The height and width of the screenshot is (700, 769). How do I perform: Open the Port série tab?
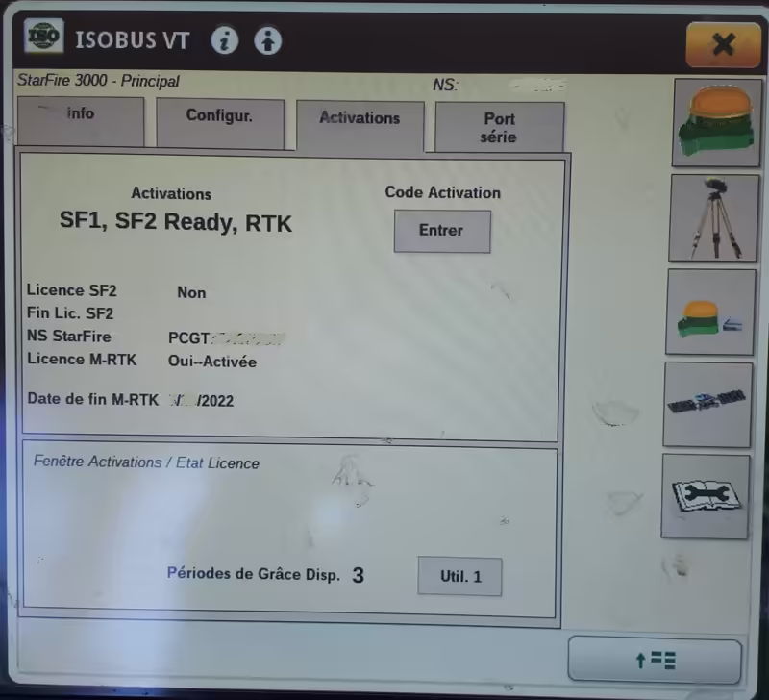click(x=499, y=128)
